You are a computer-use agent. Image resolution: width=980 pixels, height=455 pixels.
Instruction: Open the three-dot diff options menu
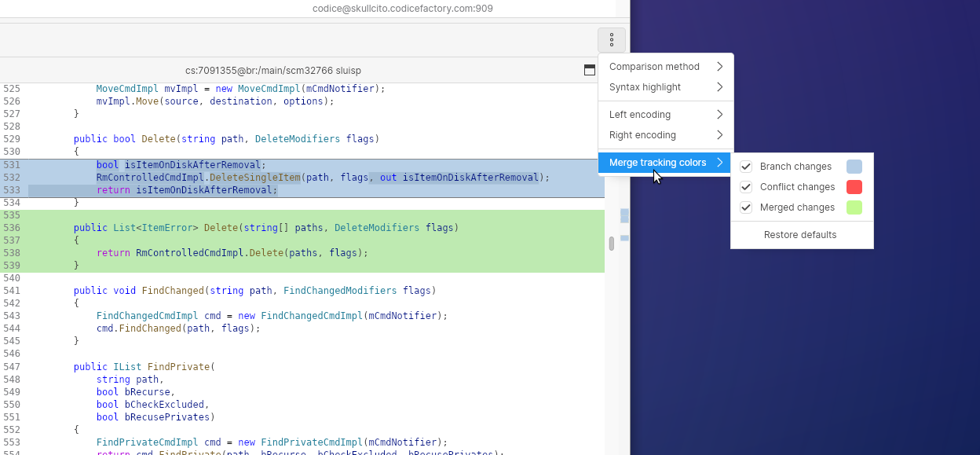pos(611,39)
